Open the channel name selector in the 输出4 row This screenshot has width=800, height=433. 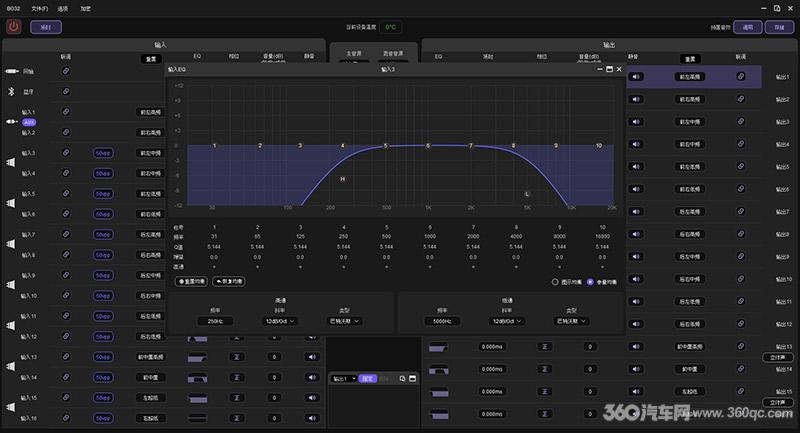coord(690,144)
